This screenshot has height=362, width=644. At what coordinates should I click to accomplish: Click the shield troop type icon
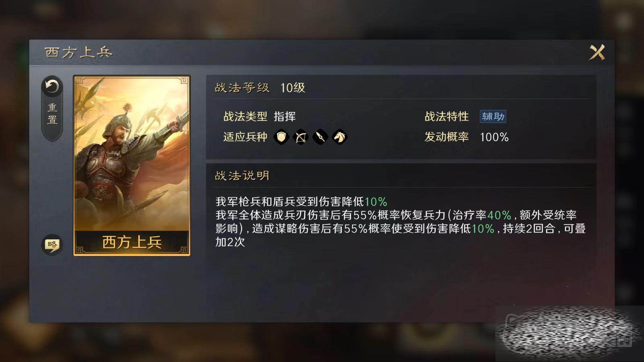point(281,137)
